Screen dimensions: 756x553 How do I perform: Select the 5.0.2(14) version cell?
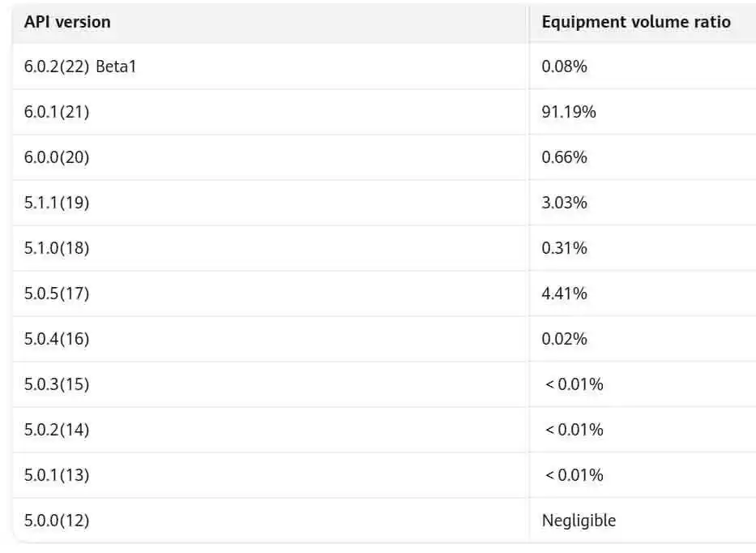coord(57,430)
